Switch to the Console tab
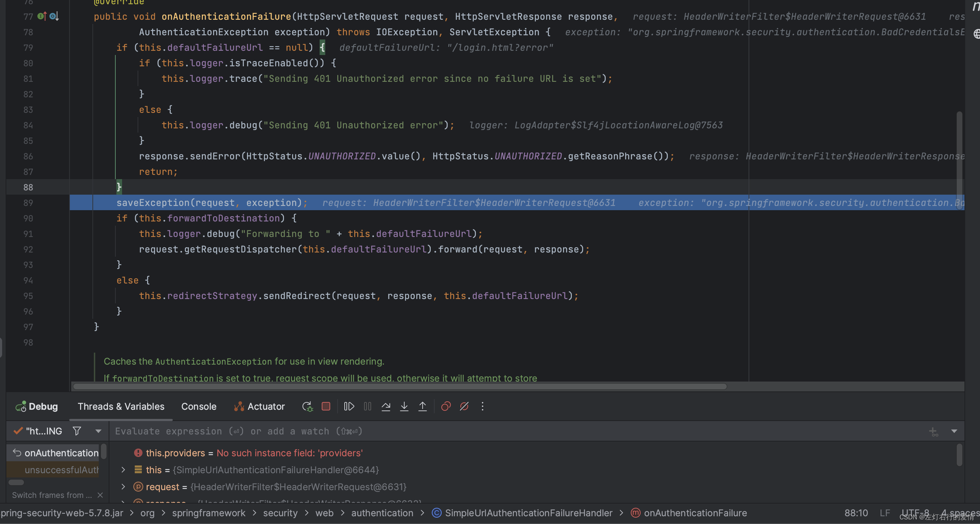 [199, 407]
